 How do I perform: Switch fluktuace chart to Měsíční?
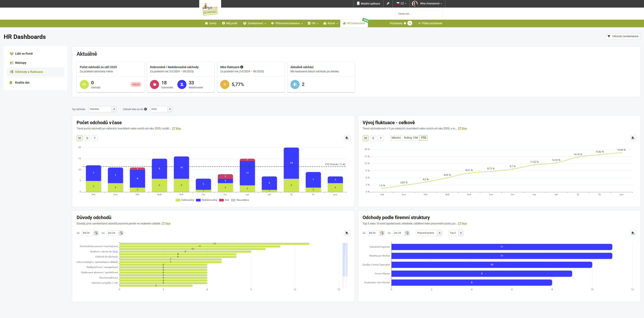pyautogui.click(x=396, y=138)
